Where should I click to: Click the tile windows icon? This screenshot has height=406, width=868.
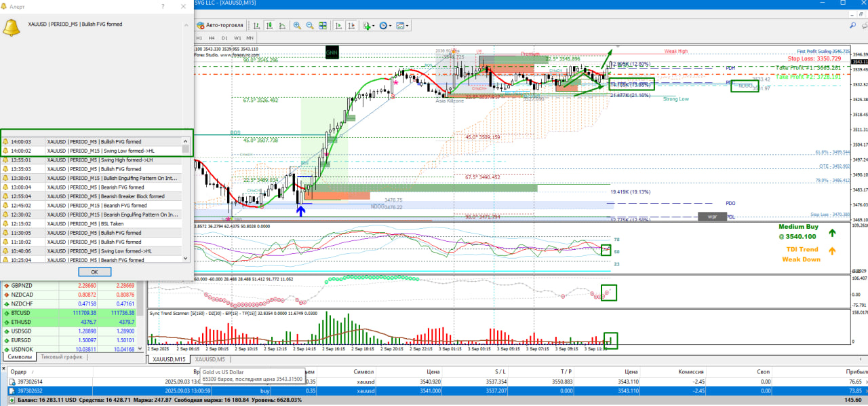tap(323, 26)
